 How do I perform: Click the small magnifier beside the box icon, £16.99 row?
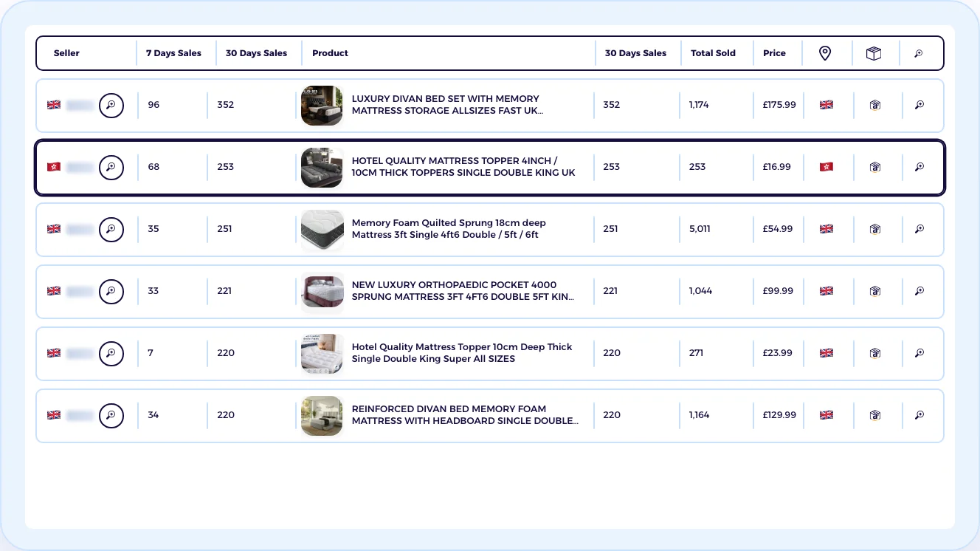[919, 167]
